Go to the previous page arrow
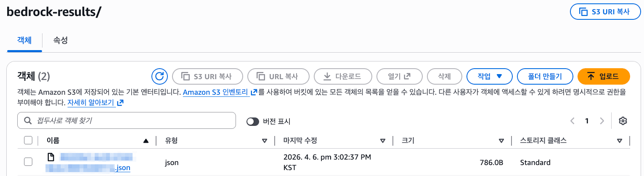The height and width of the screenshot is (176, 644). 572,121
